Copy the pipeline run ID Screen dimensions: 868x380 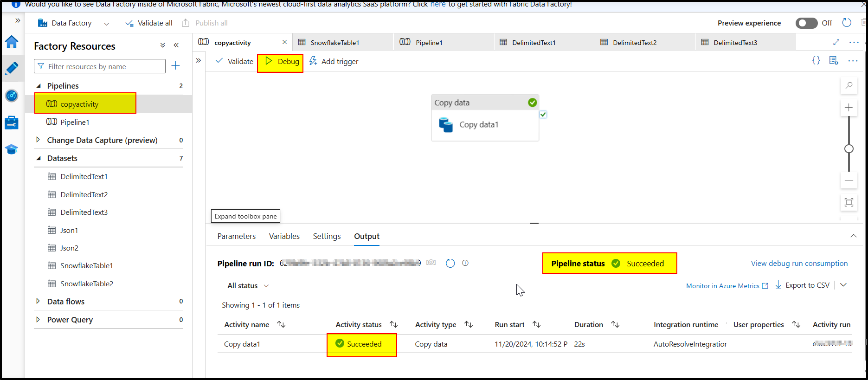[x=431, y=263]
